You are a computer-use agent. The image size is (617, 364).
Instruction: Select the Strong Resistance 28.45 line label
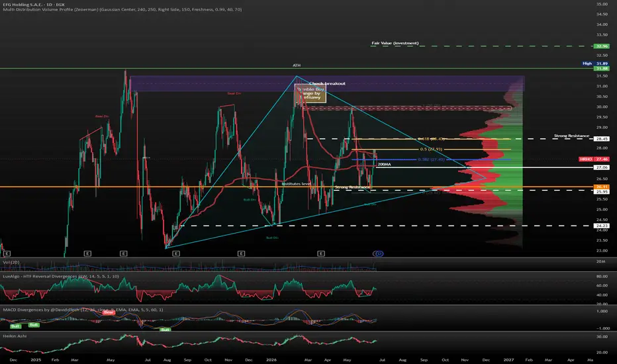571,136
